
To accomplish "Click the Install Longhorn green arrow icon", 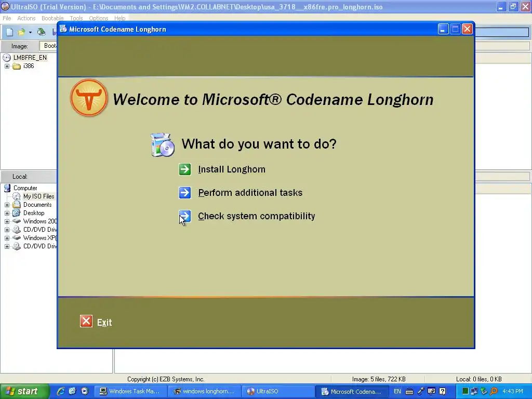I will (185, 169).
